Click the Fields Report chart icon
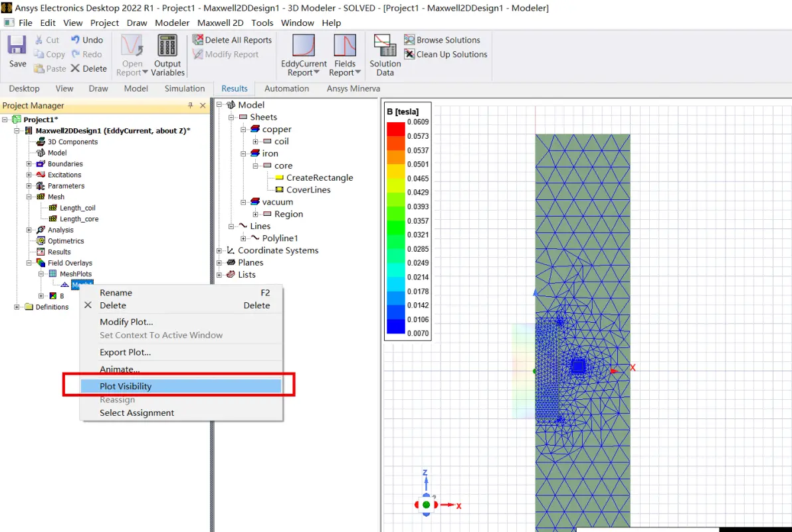 [344, 45]
